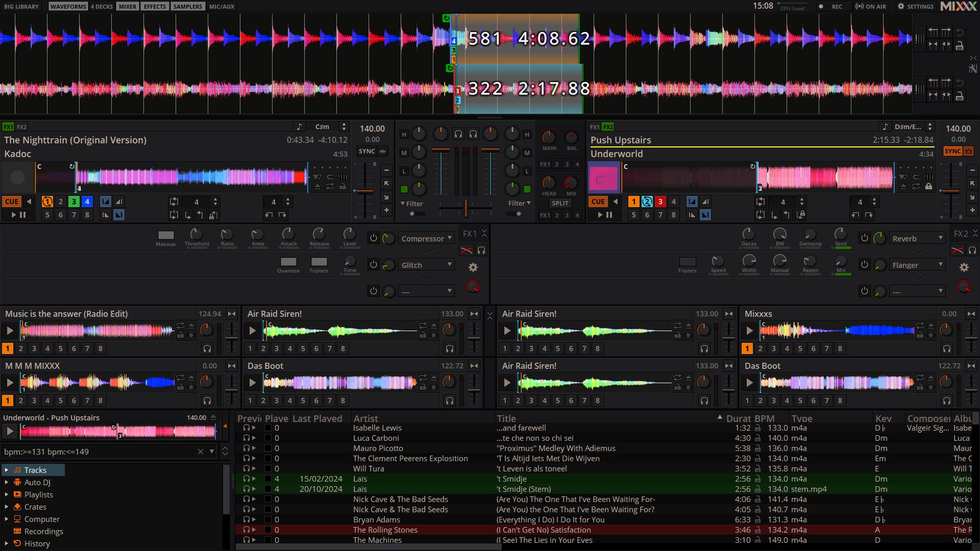980x551 pixels.
Task: Check the Played checkbox for The Rolling Stones track
Action: point(267,530)
